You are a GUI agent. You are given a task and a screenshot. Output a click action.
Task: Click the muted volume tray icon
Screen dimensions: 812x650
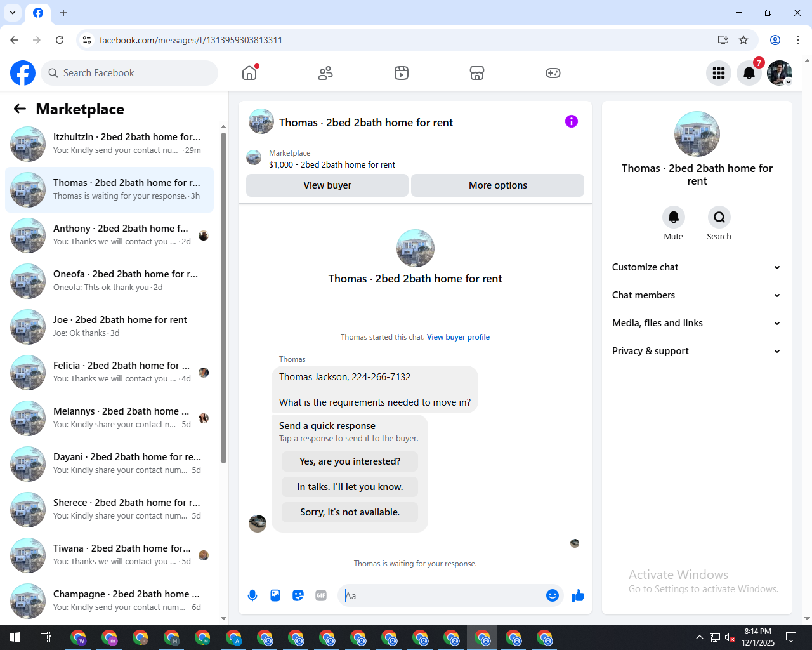pos(730,637)
